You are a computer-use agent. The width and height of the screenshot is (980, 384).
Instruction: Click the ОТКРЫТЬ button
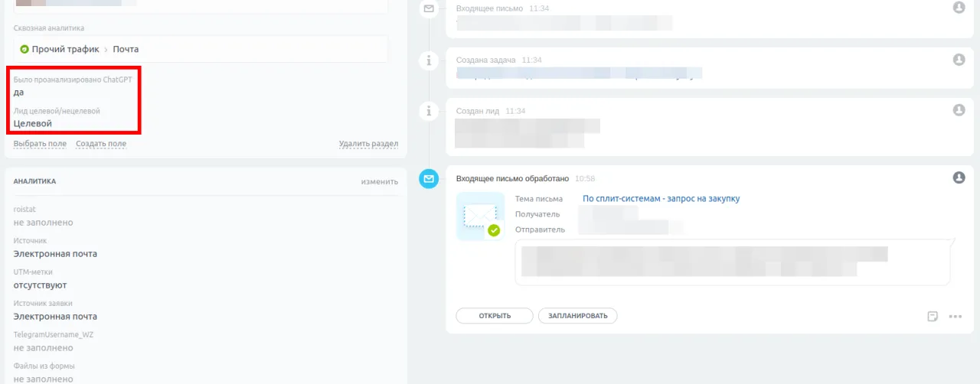(x=495, y=316)
